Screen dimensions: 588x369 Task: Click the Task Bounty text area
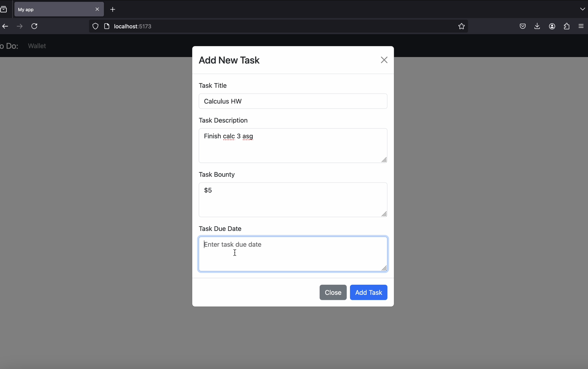tap(293, 200)
